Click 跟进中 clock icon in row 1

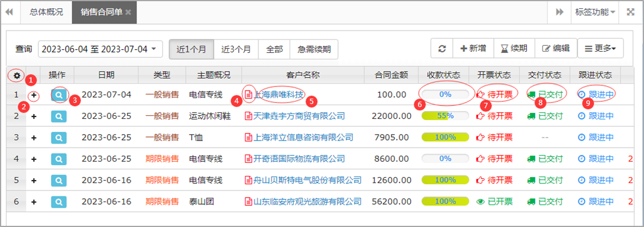[582, 95]
